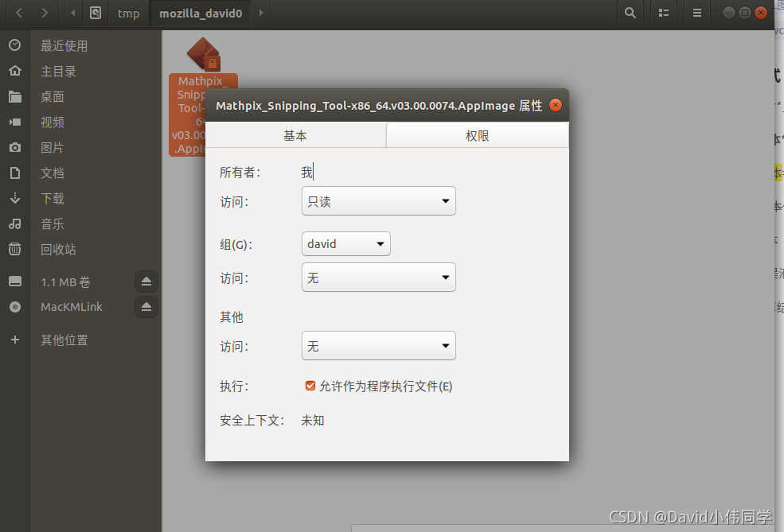Select the 1.1 MB 卷 volume
Image resolution: width=784 pixels, height=532 pixels.
tap(66, 282)
